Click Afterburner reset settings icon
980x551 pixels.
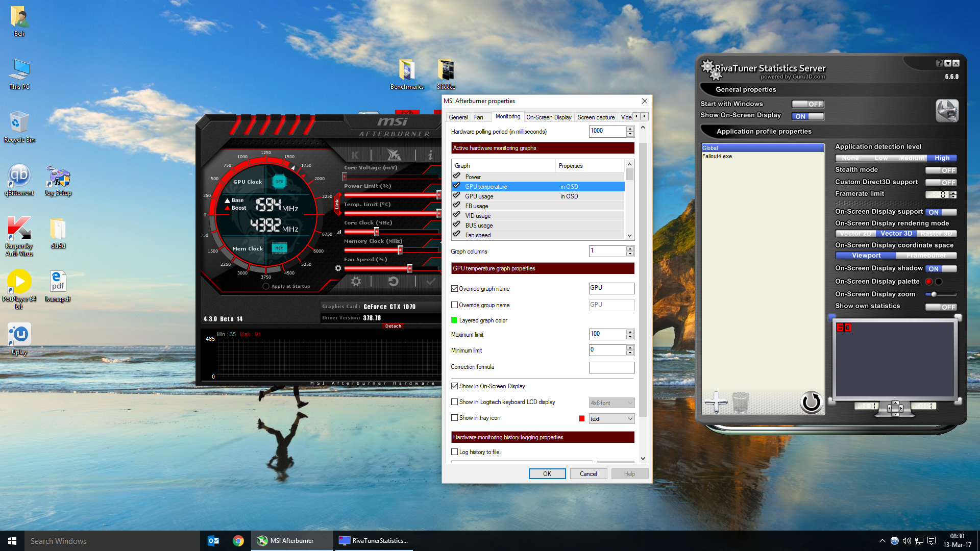(x=393, y=281)
